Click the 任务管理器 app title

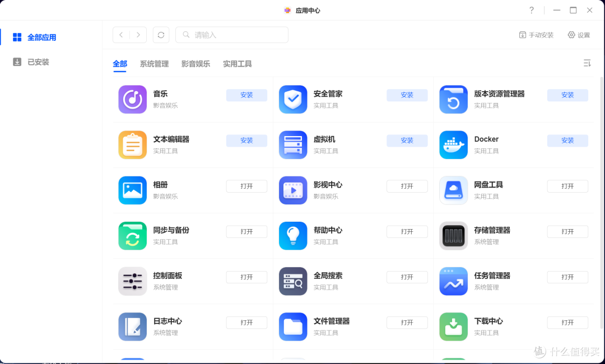pos(492,276)
